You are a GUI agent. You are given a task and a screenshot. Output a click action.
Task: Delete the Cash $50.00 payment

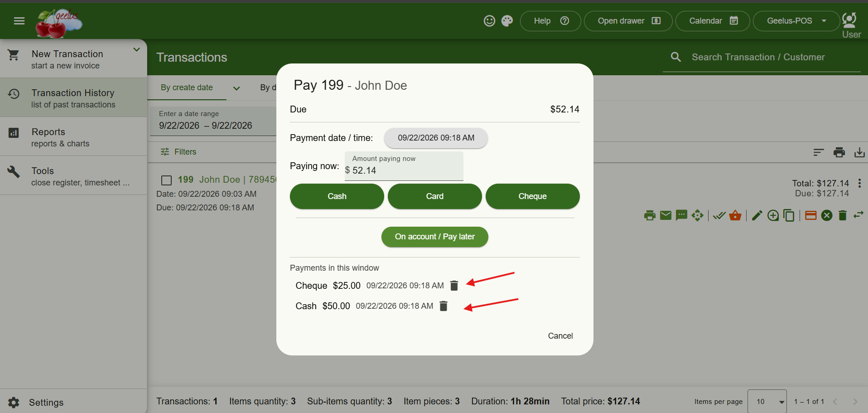tap(444, 306)
